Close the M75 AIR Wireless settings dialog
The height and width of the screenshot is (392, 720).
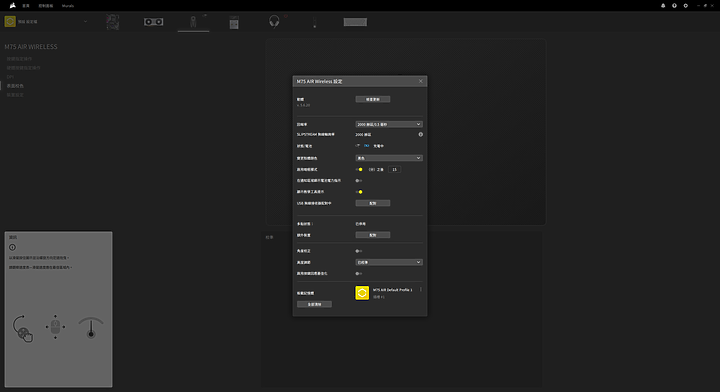421,81
